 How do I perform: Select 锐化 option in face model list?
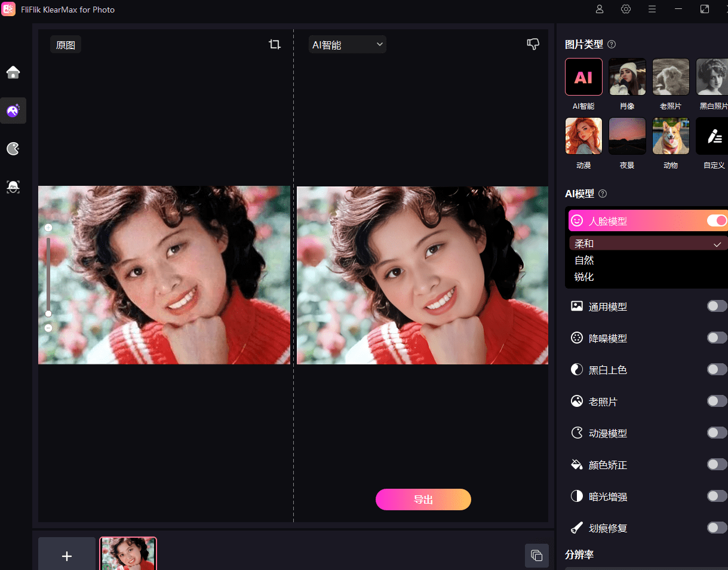584,277
